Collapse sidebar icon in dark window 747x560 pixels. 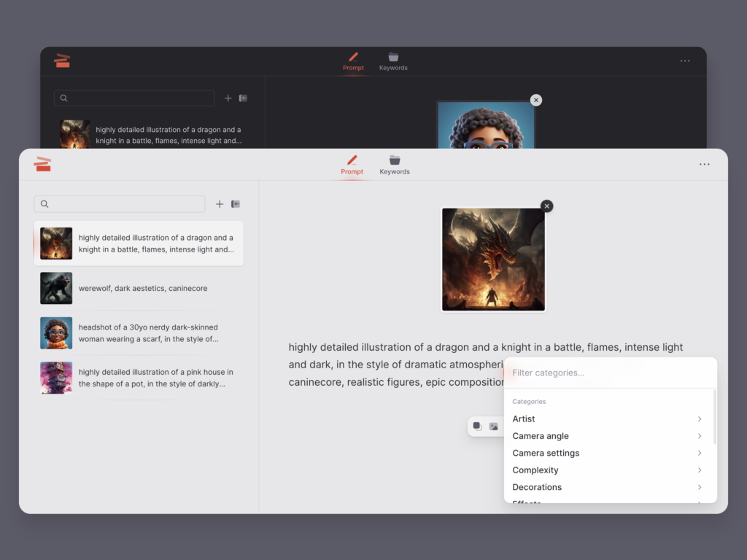pyautogui.click(x=243, y=98)
